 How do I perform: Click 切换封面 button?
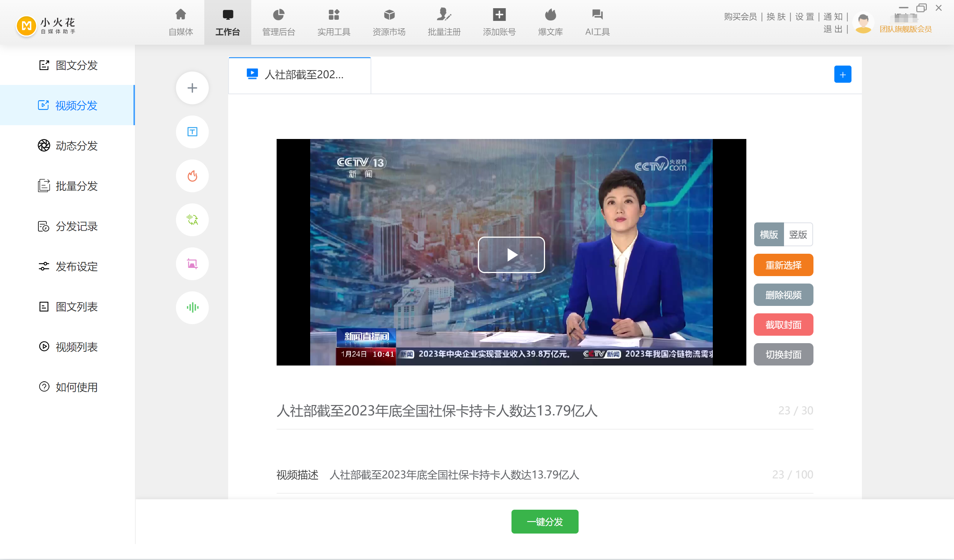[783, 355]
